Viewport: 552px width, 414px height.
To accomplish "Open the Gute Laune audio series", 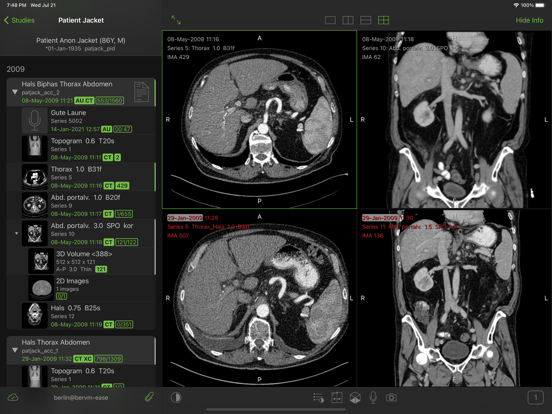I will coord(81,120).
